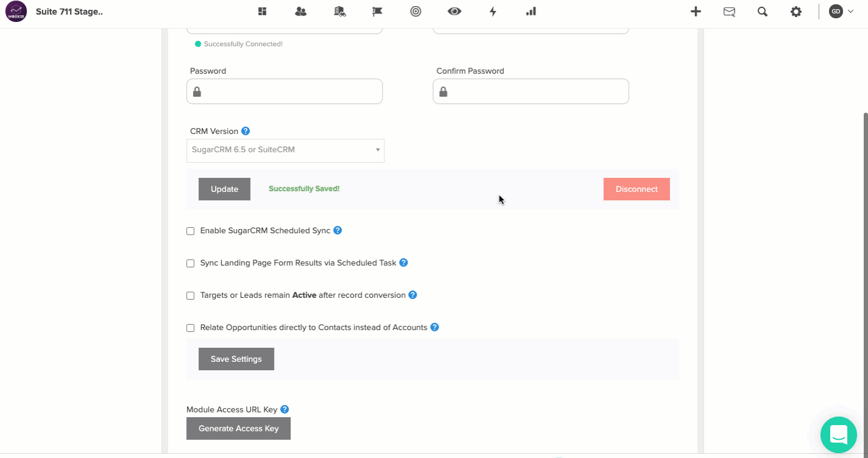Enable SugarCRM Scheduled Sync checkbox
The width and height of the screenshot is (868, 458).
(191, 231)
